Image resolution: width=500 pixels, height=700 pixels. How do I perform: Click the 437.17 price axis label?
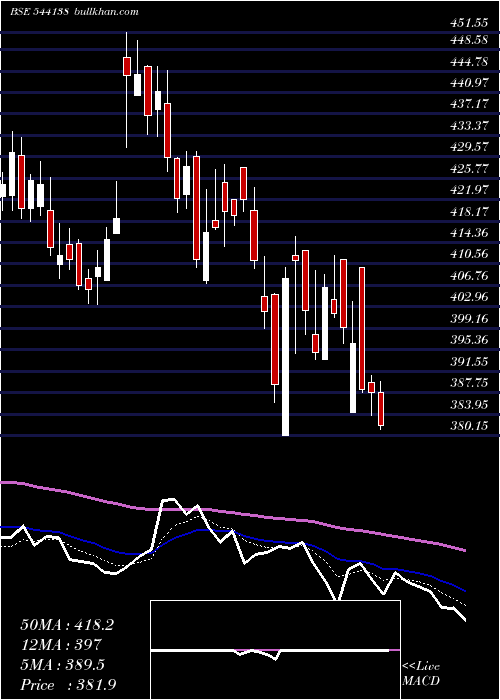[x=468, y=104]
